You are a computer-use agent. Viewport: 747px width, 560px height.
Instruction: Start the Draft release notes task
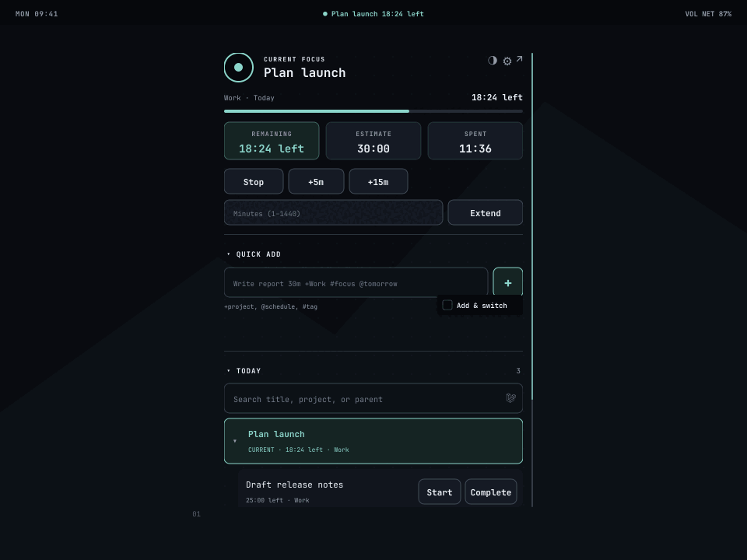coord(439,492)
